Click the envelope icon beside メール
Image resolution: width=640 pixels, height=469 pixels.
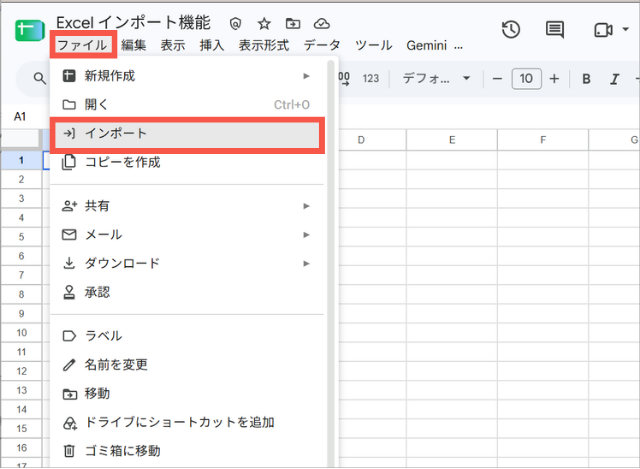(69, 235)
